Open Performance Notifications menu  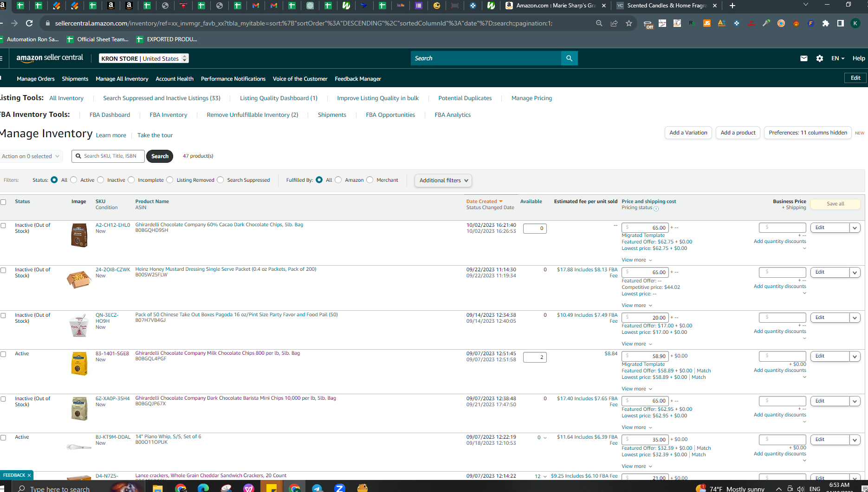pyautogui.click(x=233, y=79)
